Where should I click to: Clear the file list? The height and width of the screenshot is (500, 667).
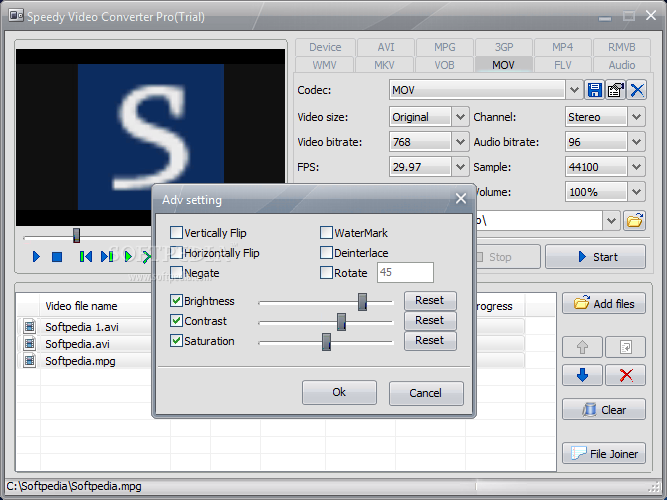604,410
